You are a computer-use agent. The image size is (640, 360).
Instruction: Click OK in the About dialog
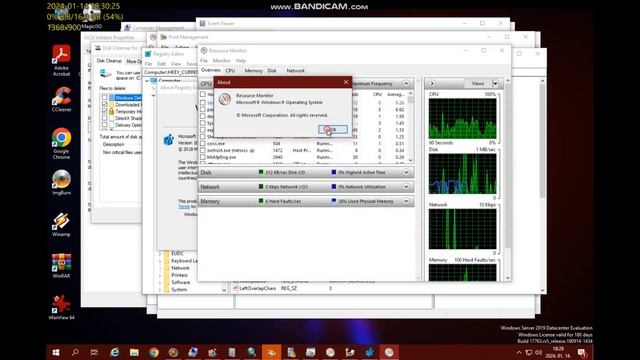[333, 129]
